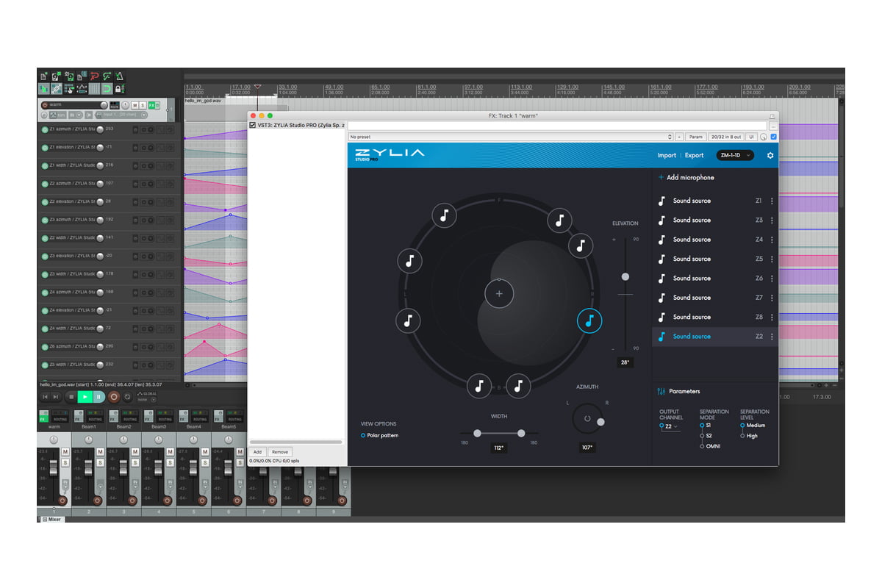
Task: Open the Z2 output channel dropdown
Action: (x=670, y=426)
